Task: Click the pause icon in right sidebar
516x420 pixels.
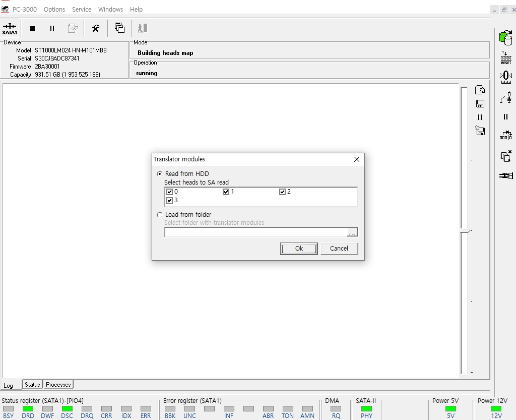Action: pyautogui.click(x=506, y=116)
